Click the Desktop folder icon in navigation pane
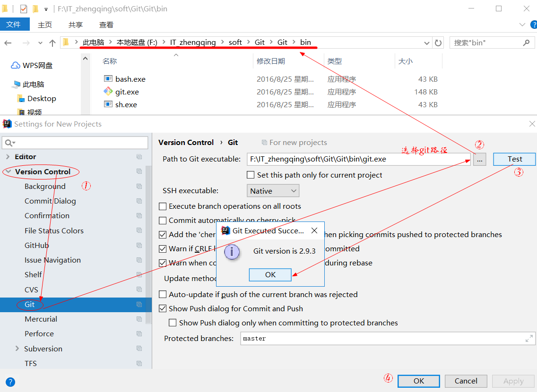537x392 pixels. pyautogui.click(x=21, y=99)
